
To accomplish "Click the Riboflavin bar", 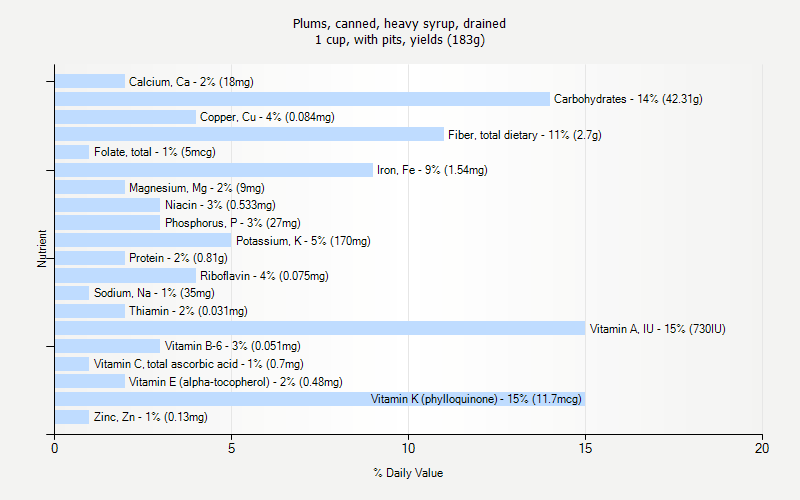I will click(x=126, y=276).
